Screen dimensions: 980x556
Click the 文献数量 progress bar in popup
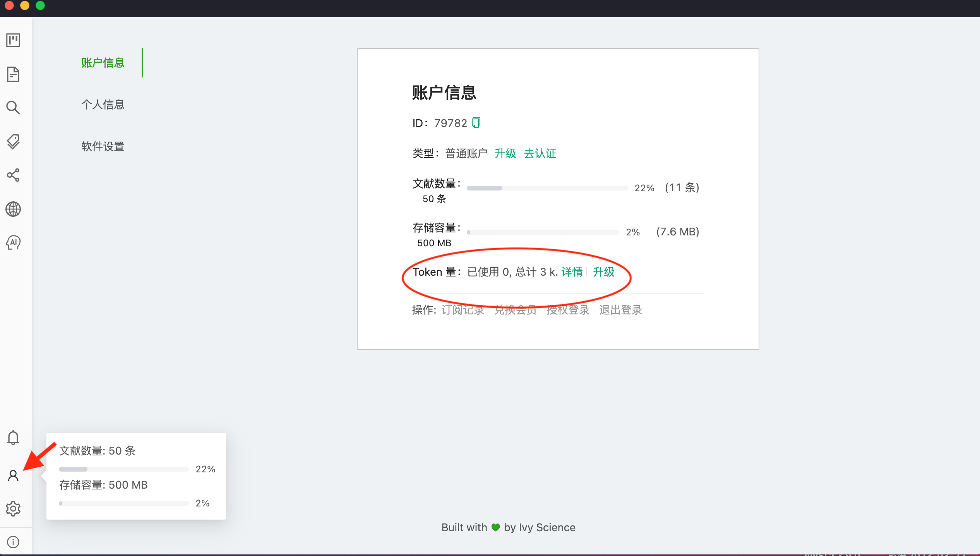[x=123, y=469]
